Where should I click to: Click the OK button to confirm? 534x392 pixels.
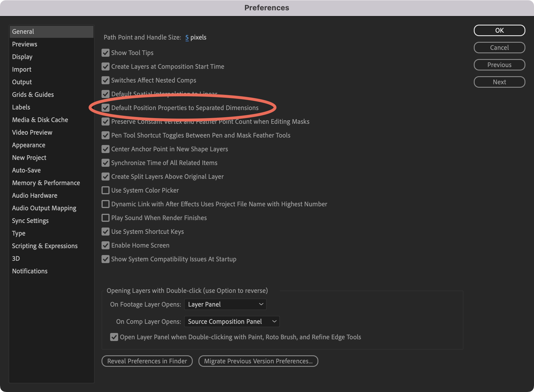click(499, 30)
